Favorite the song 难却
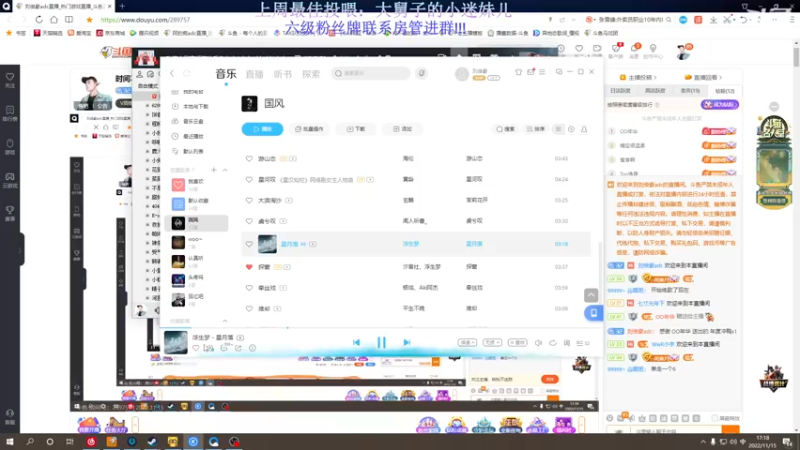 249,309
